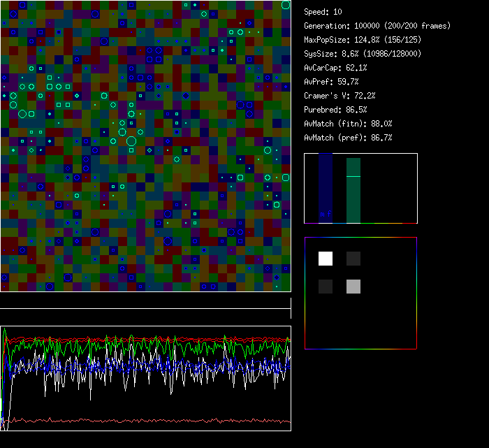Click the AvMatch (fitn): 88.0% line
The width and height of the screenshot is (489, 448).
click(348, 124)
